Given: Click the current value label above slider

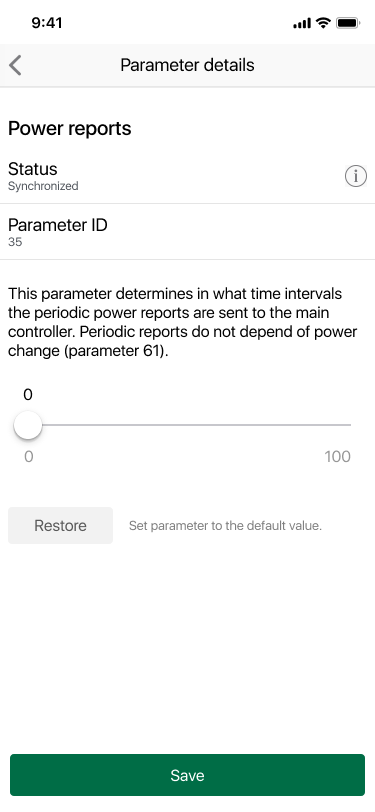Looking at the screenshot, I should pyautogui.click(x=28, y=395).
